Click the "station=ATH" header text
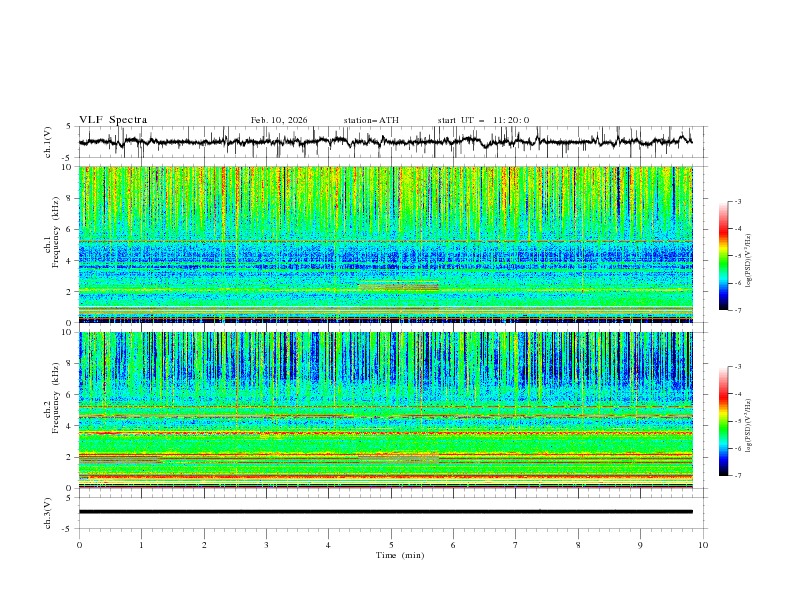The width and height of the screenshot is (792, 612). tap(371, 120)
